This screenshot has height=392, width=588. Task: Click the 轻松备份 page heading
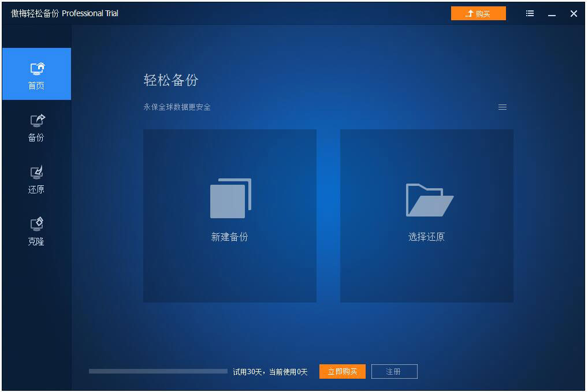click(x=171, y=81)
